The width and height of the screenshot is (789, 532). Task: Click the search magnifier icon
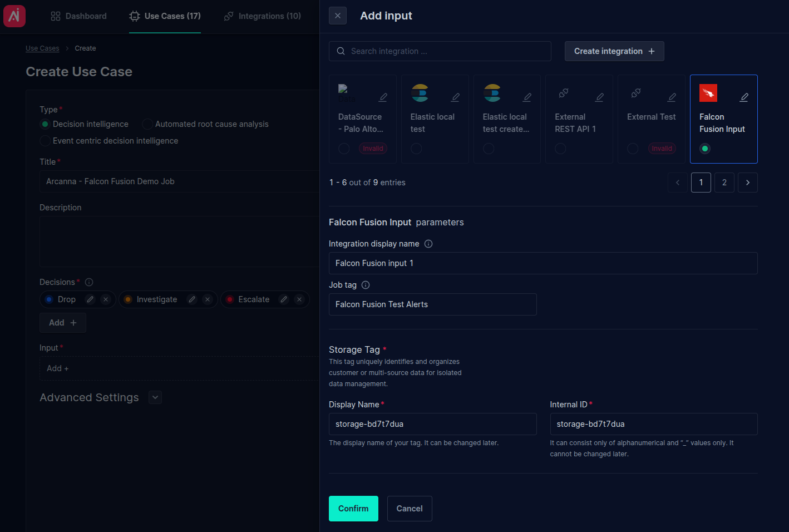[341, 51]
